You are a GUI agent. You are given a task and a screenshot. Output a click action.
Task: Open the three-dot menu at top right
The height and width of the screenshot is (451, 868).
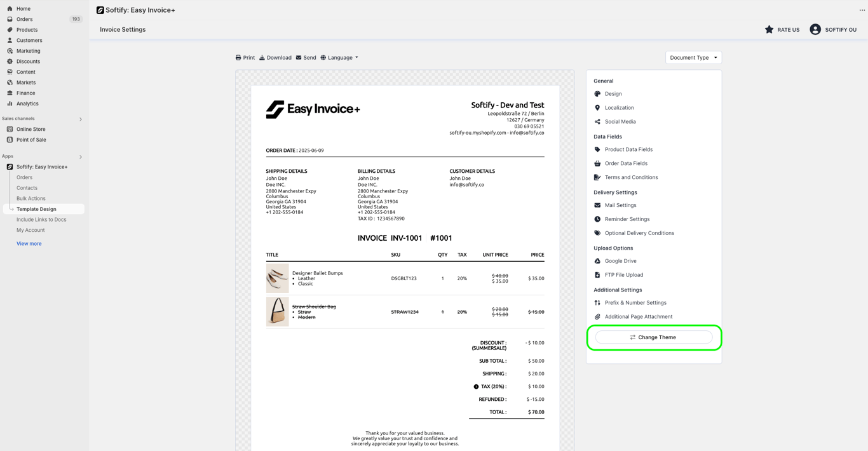(x=862, y=10)
